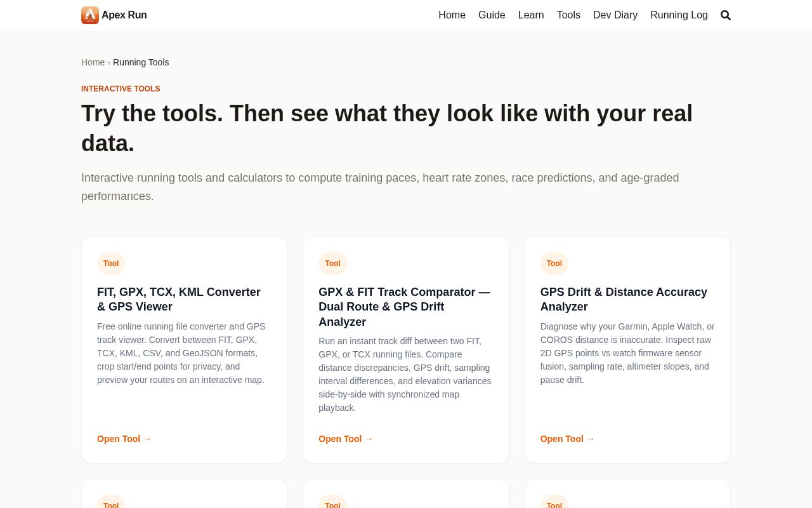This screenshot has width=812, height=508.
Task: Click Tool badge on the Track Comparator card
Action: (332, 264)
